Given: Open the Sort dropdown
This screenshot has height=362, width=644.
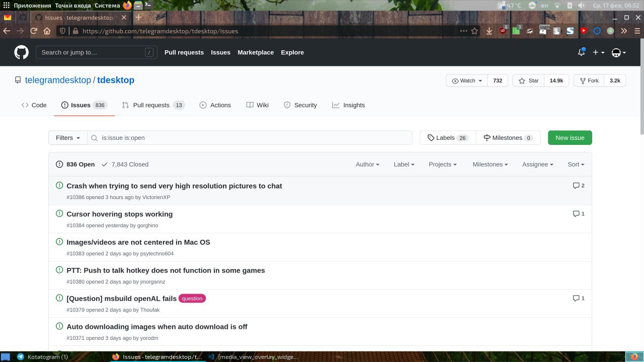Looking at the screenshot, I should point(576,164).
